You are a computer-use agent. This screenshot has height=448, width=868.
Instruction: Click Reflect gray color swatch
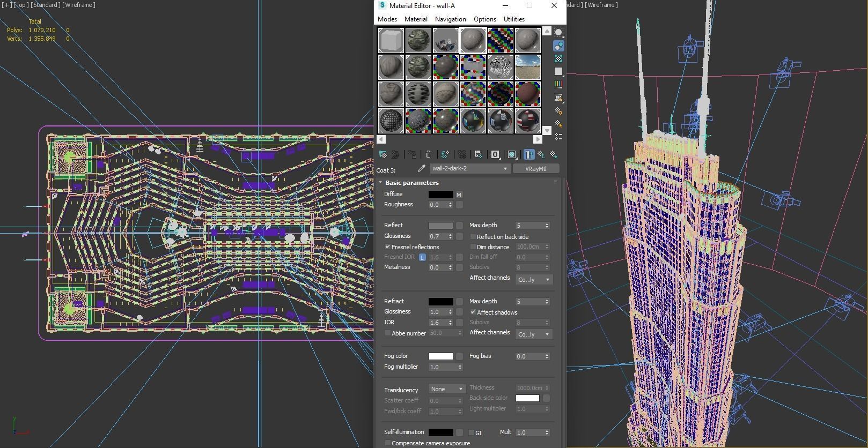click(441, 226)
